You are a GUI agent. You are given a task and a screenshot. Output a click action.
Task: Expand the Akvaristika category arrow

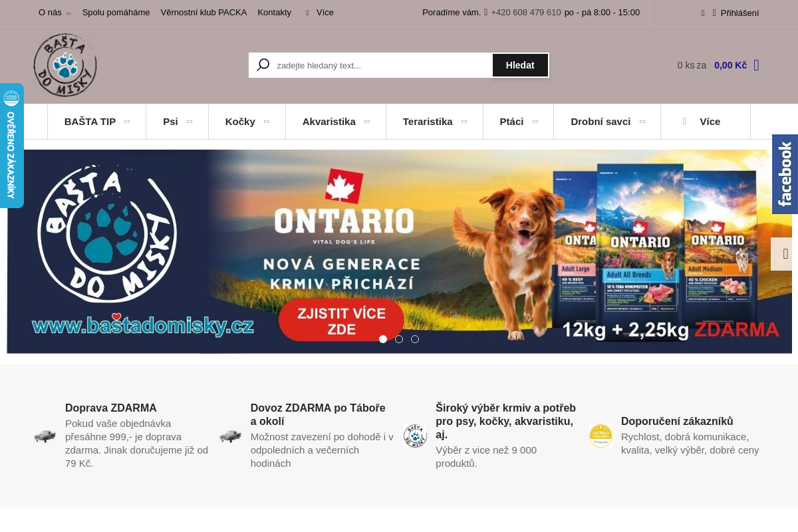367,122
